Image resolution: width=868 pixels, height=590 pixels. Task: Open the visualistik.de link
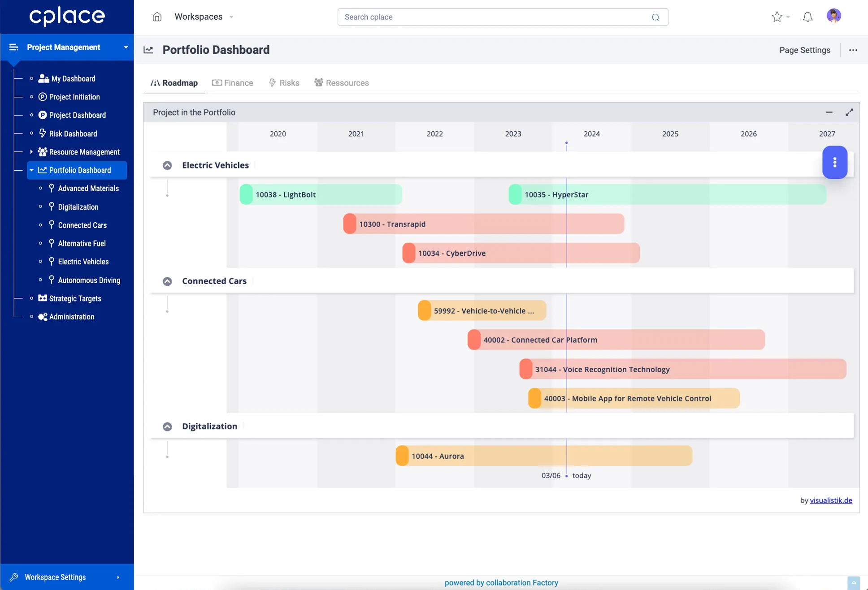point(831,500)
